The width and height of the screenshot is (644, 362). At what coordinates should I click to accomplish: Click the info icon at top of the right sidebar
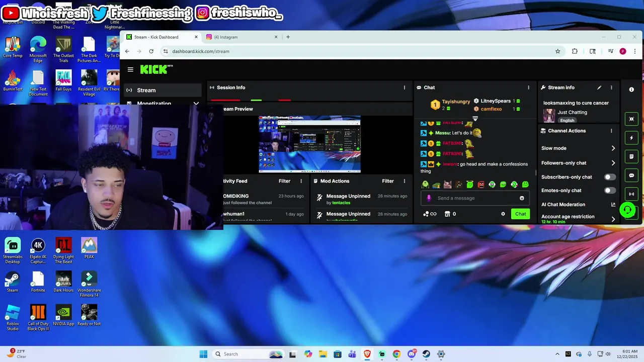point(631,89)
